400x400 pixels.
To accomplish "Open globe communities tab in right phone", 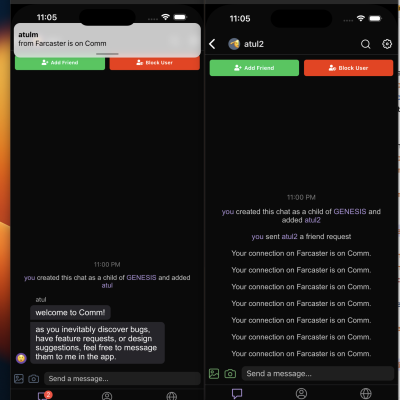I will click(x=366, y=394).
